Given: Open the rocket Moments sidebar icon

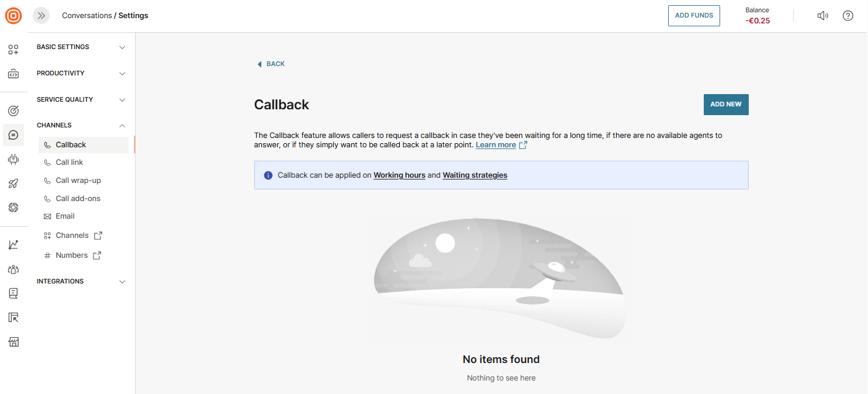Looking at the screenshot, I should click(x=13, y=184).
